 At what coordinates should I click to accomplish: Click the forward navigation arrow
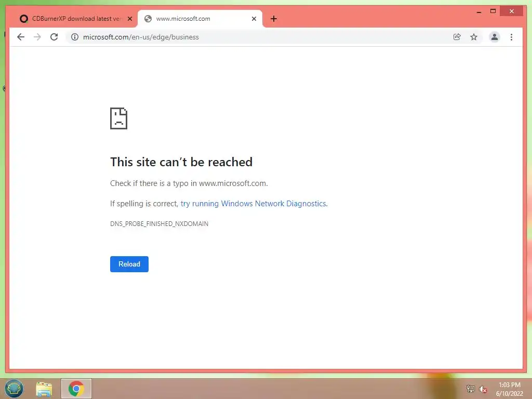pos(37,37)
